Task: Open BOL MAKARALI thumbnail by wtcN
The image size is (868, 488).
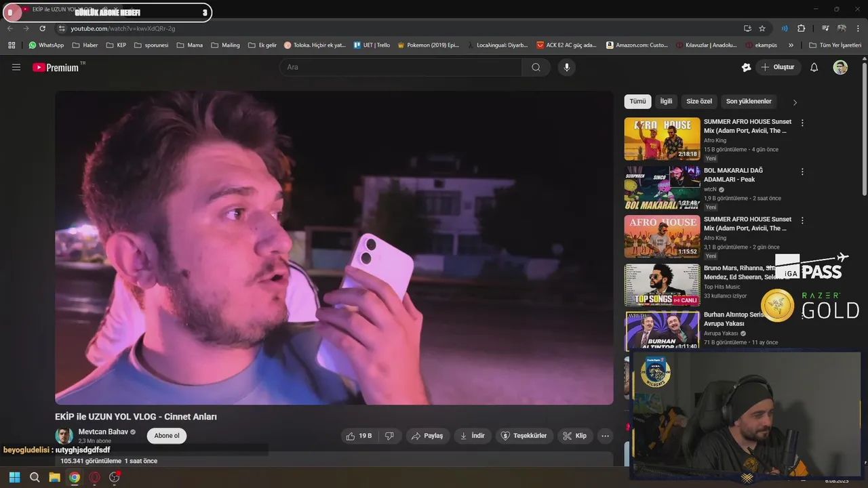Action: (x=662, y=188)
